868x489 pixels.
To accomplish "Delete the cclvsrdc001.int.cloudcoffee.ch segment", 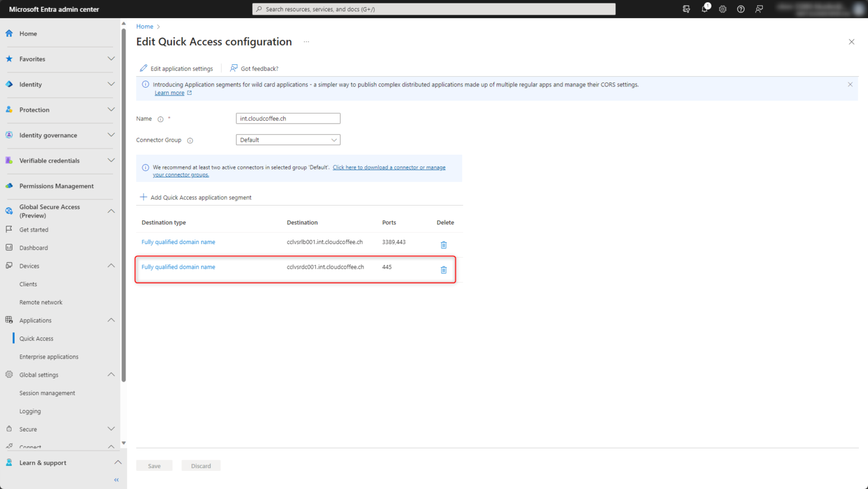I will [x=444, y=270].
